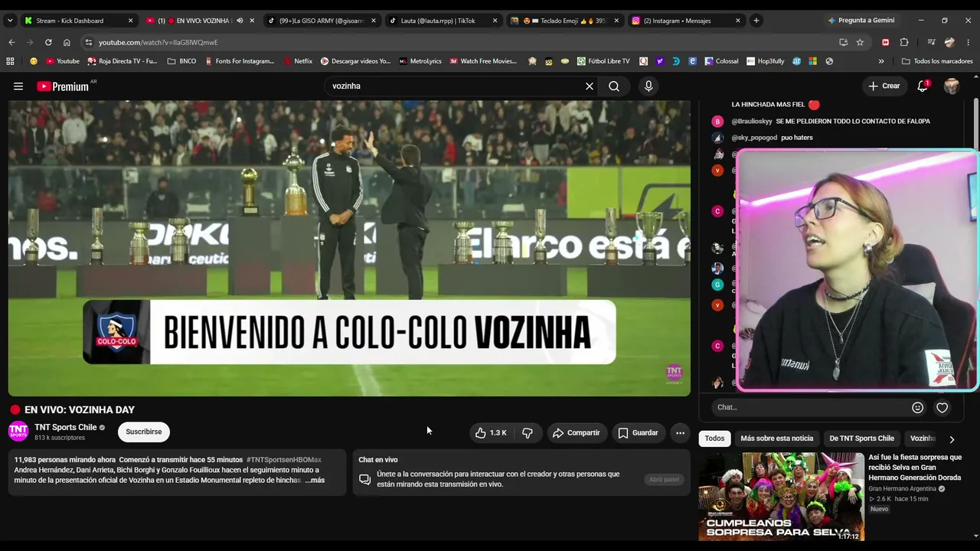Open the Apps grid in bookmarks bar
The image size is (980, 551).
point(10,61)
